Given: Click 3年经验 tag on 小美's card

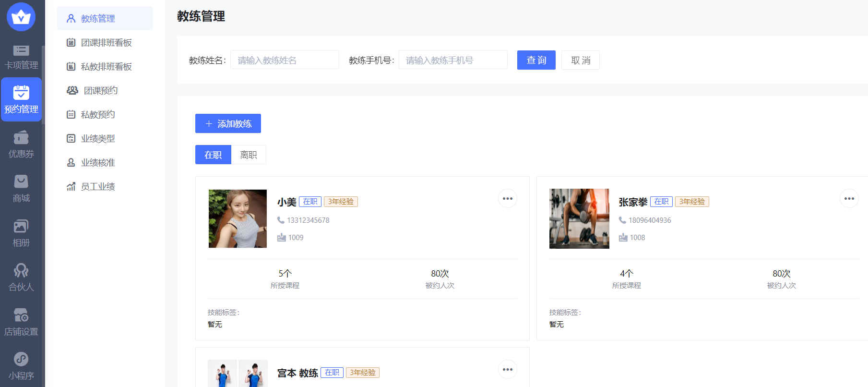Looking at the screenshot, I should (x=341, y=202).
